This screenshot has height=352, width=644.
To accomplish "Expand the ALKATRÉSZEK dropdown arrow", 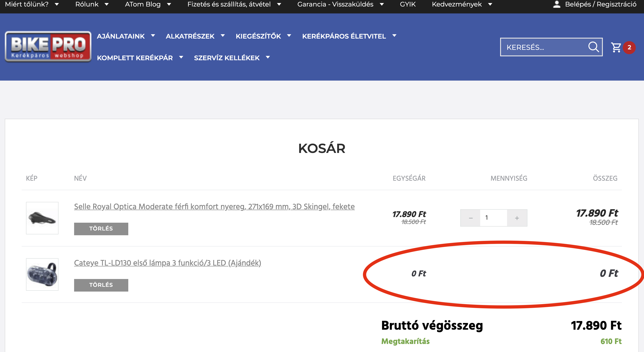I will (x=223, y=36).
